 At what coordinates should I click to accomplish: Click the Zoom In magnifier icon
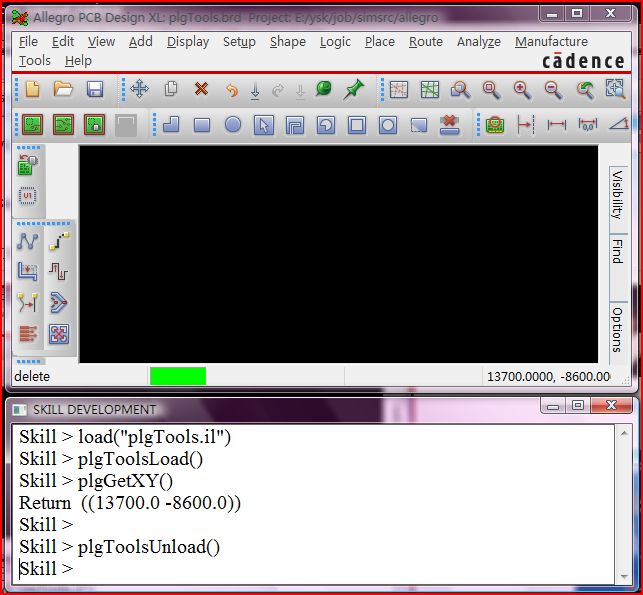click(522, 89)
